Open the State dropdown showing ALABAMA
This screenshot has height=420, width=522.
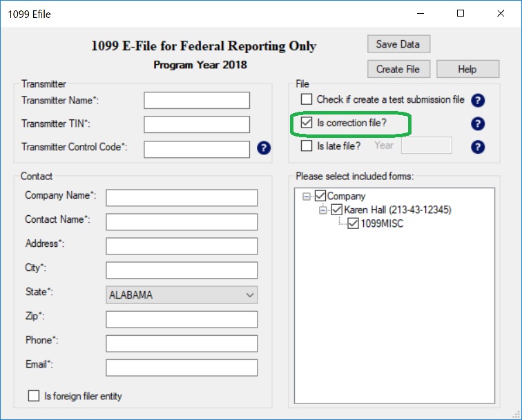point(182,295)
